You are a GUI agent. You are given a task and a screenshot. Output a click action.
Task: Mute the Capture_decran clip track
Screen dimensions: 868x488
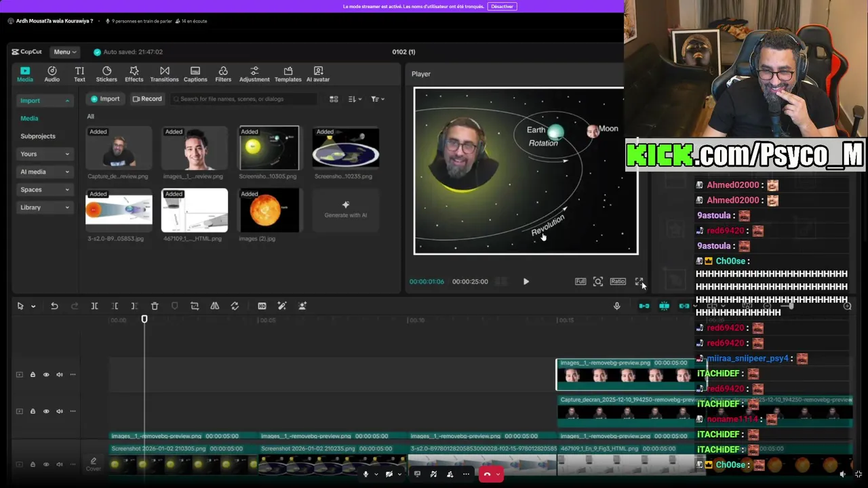(x=60, y=411)
